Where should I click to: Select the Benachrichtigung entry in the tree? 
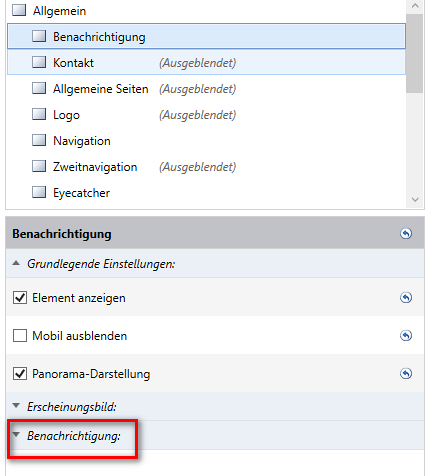point(206,36)
